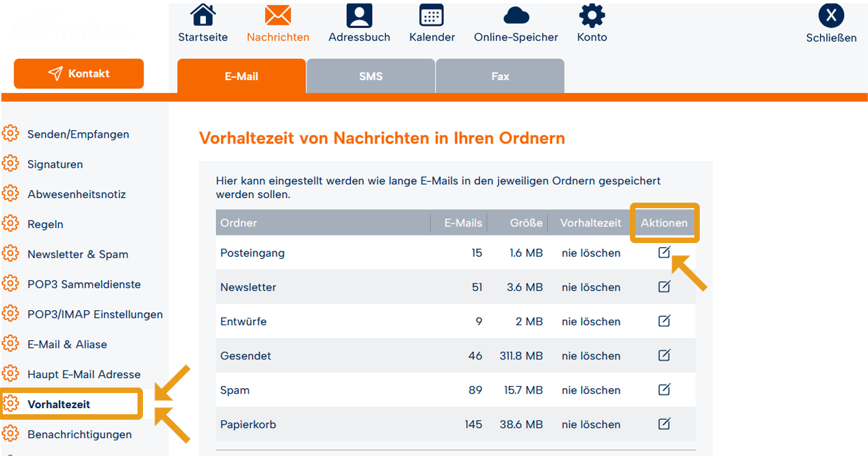Edit retention for the Gesendet folder
This screenshot has height=456, width=868.
[664, 355]
